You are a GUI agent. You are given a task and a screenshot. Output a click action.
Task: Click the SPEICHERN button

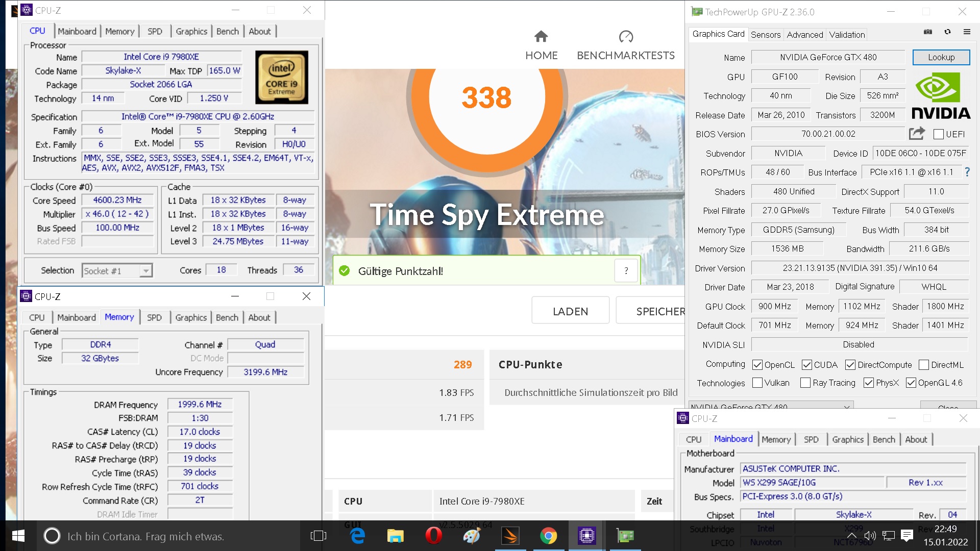tap(650, 311)
